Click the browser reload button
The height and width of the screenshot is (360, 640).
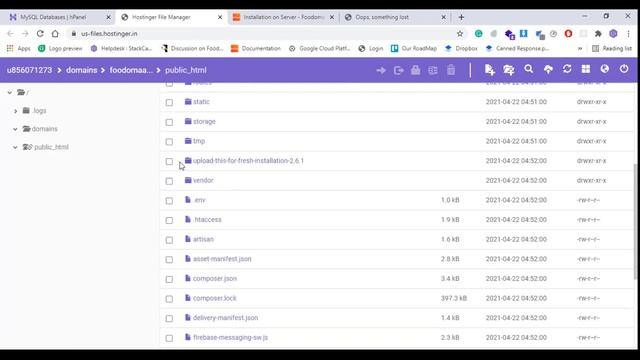40,33
